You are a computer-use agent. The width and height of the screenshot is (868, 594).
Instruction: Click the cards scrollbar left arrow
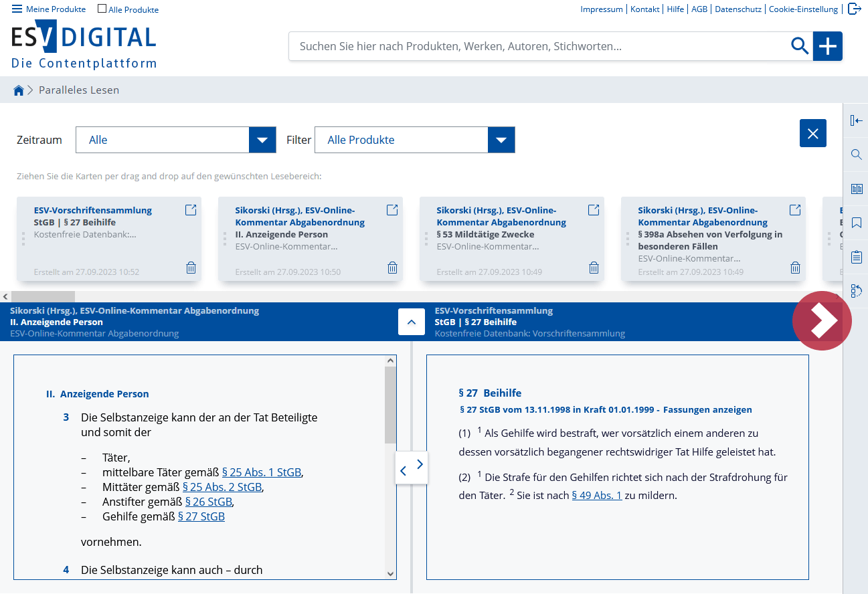pyautogui.click(x=5, y=296)
